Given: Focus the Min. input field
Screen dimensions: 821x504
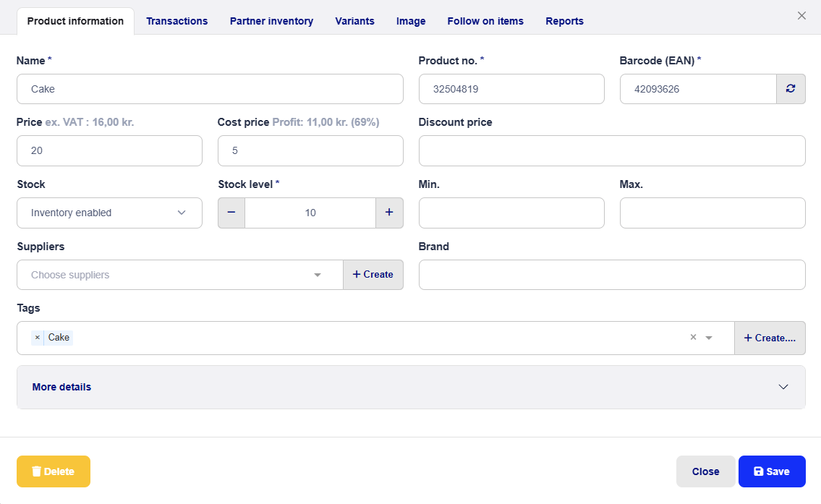Looking at the screenshot, I should (511, 213).
